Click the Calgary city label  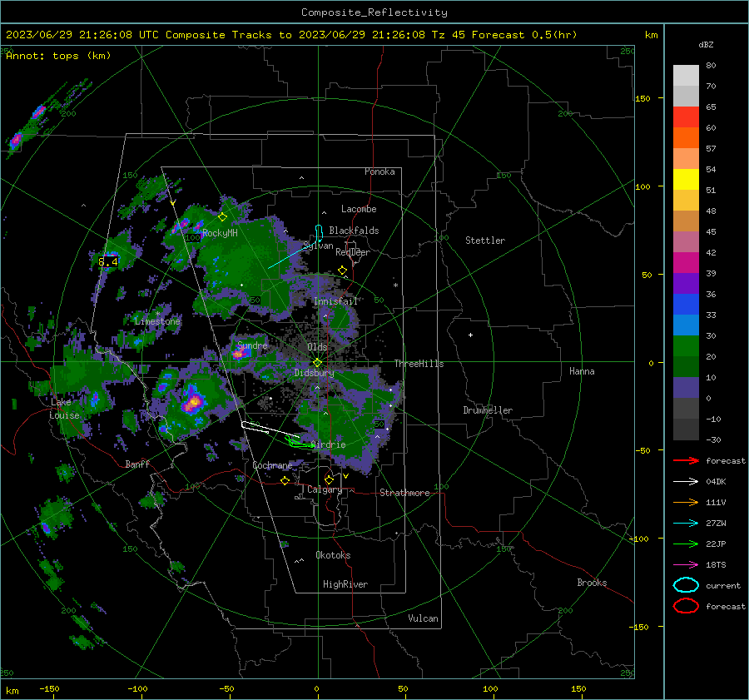pyautogui.click(x=325, y=489)
